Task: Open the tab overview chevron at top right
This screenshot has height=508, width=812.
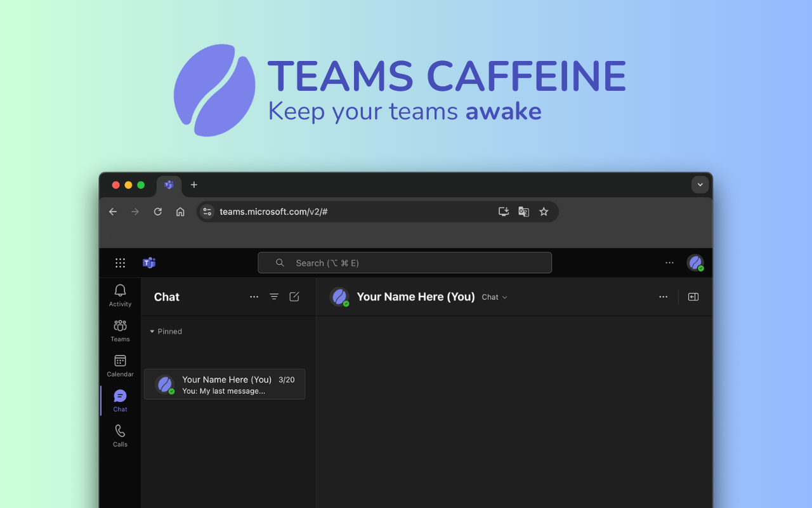Action: coord(700,185)
